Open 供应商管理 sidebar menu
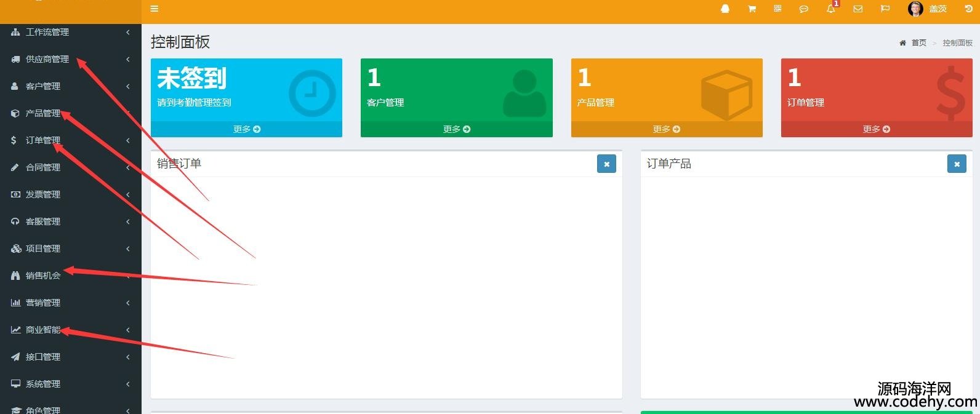 click(71, 59)
